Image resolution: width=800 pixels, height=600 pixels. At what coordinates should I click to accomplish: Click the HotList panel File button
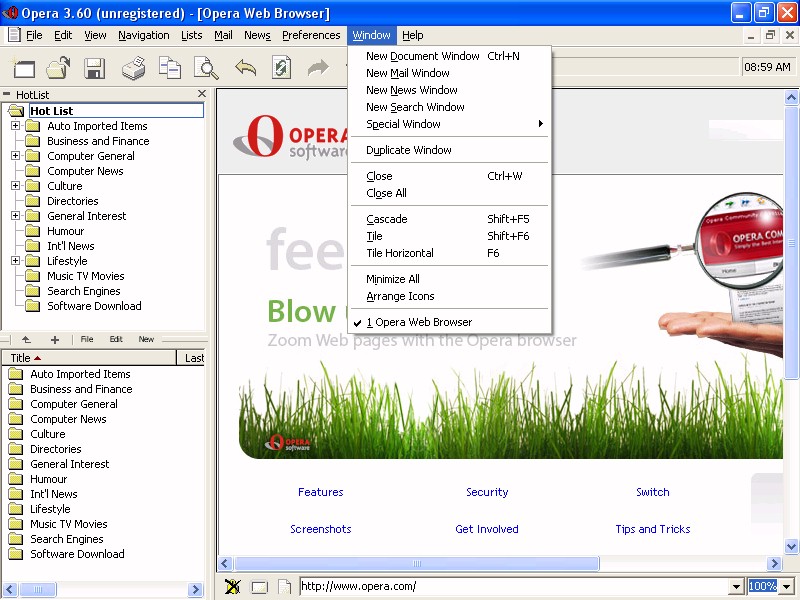[x=87, y=339]
